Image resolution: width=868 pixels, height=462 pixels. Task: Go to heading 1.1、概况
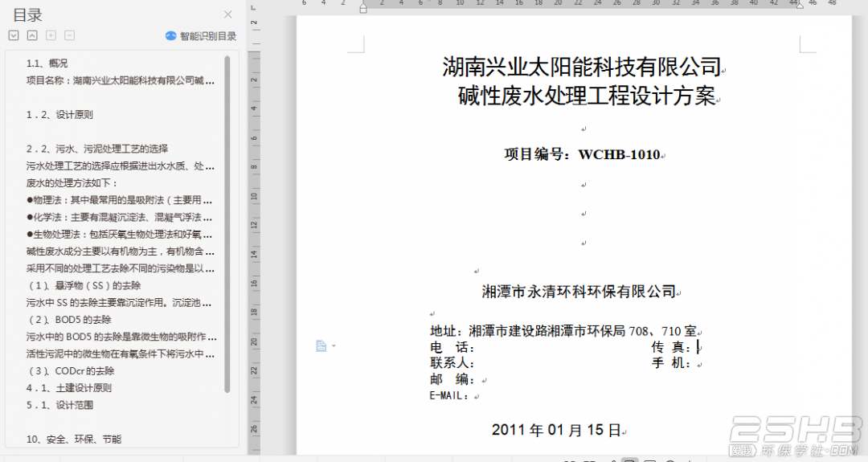point(47,63)
